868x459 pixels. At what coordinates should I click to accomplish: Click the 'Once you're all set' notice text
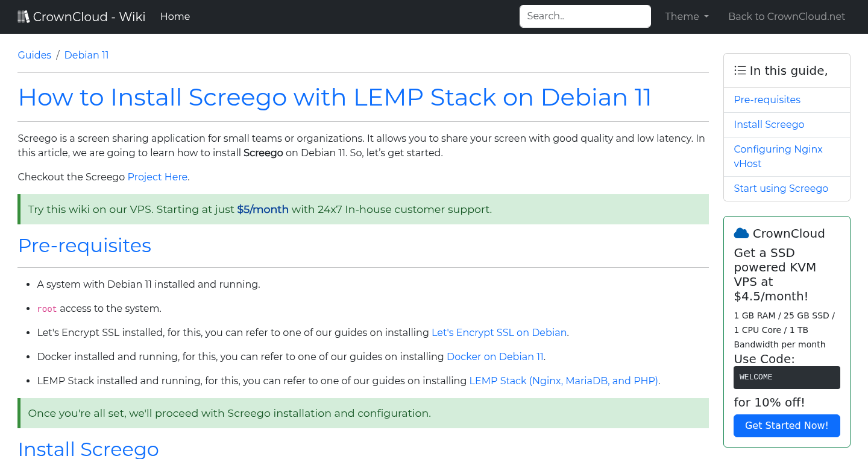pyautogui.click(x=229, y=414)
